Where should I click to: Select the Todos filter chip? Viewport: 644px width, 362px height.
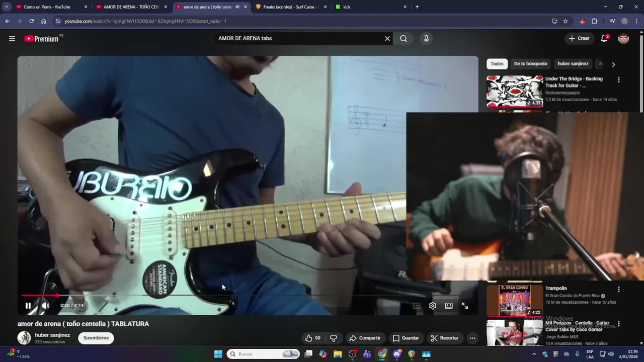[497, 64]
